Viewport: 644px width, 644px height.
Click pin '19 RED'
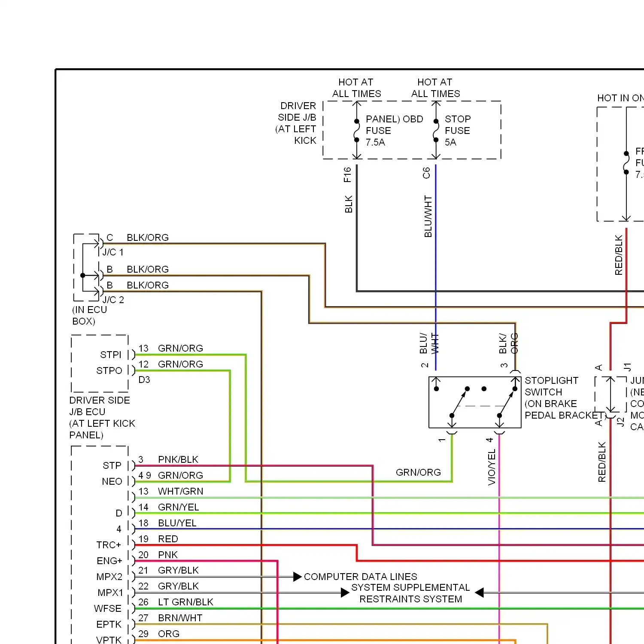click(x=158, y=539)
